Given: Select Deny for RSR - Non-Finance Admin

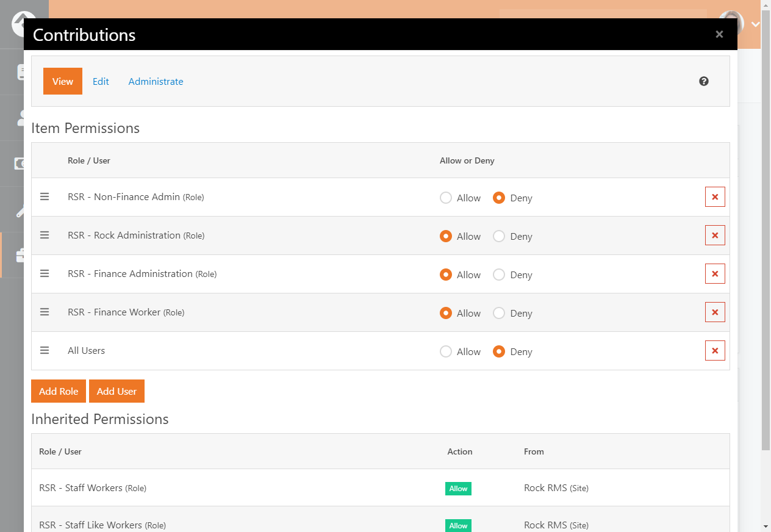Looking at the screenshot, I should point(499,198).
